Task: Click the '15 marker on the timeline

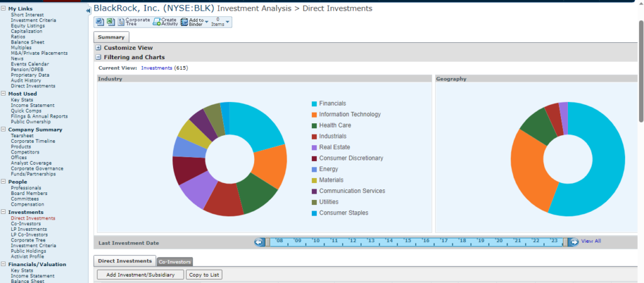Action: click(x=407, y=241)
